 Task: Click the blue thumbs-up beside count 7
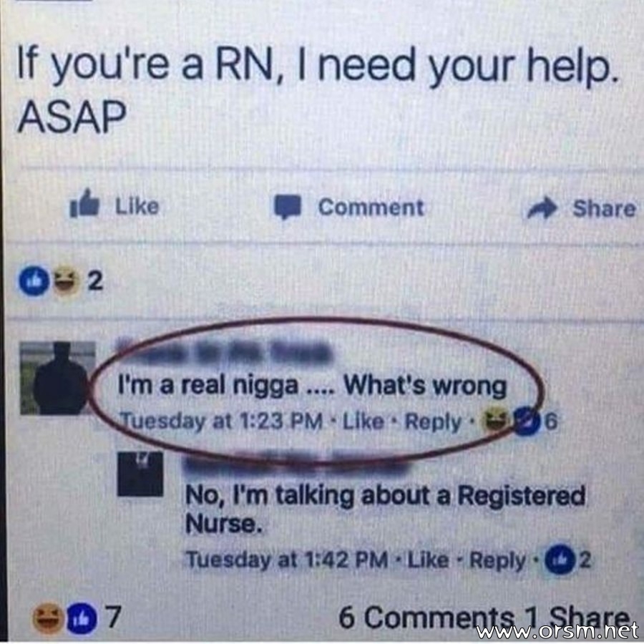tap(82, 618)
